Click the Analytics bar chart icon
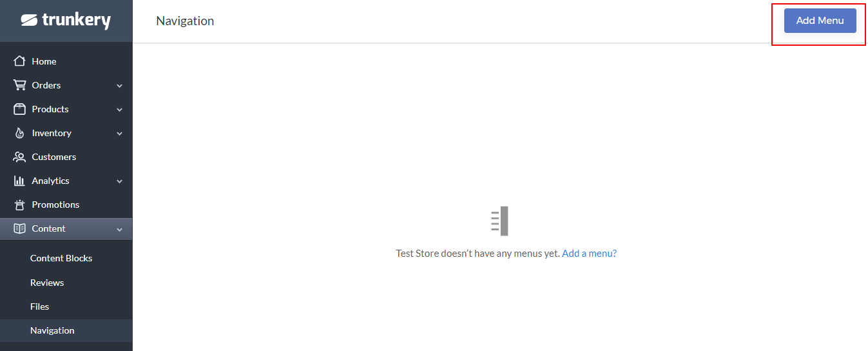Screen dimensions: 868x351 [19, 181]
